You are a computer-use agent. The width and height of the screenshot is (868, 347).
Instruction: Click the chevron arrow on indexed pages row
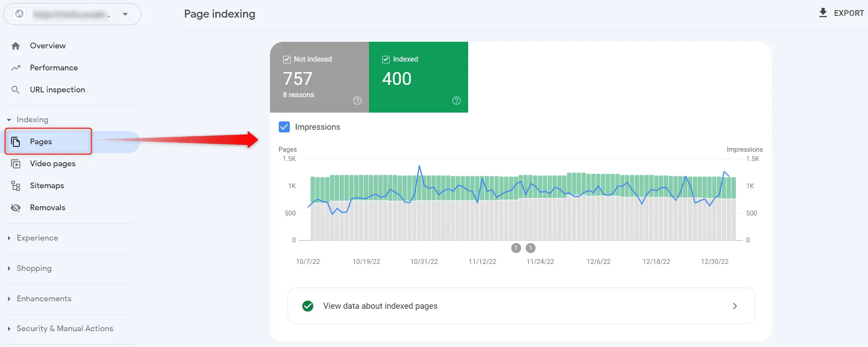pos(735,306)
